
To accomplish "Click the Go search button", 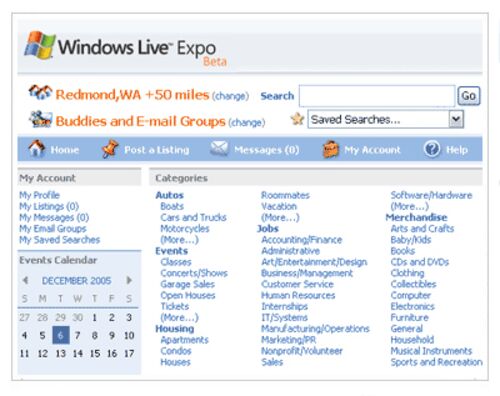I will (x=469, y=96).
